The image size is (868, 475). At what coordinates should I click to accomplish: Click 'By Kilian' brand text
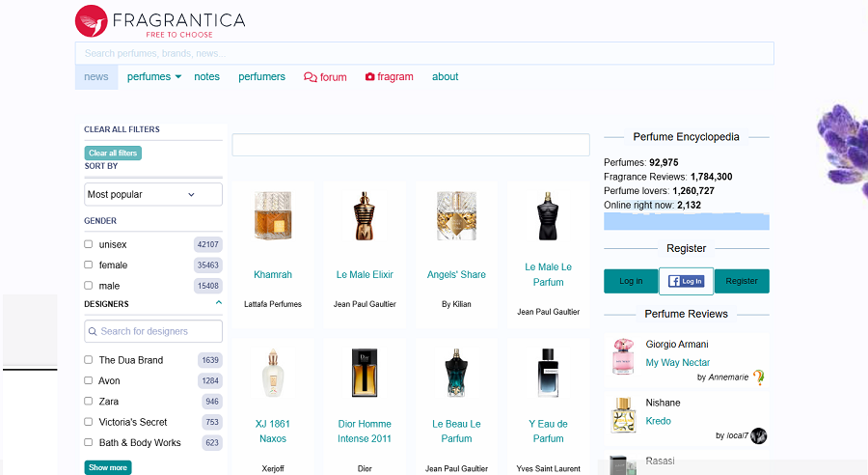pyautogui.click(x=457, y=304)
